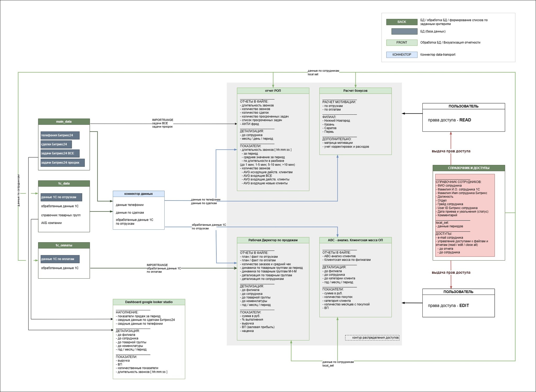Select the сделки Битрикс24 database box
The height and width of the screenshot is (392, 536).
(56, 144)
